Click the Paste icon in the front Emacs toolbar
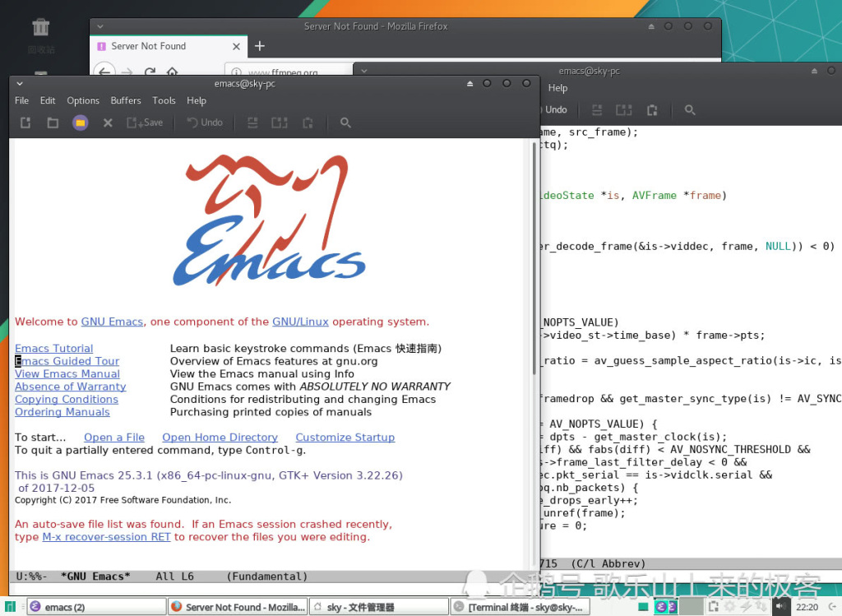842x616 pixels. click(x=308, y=123)
